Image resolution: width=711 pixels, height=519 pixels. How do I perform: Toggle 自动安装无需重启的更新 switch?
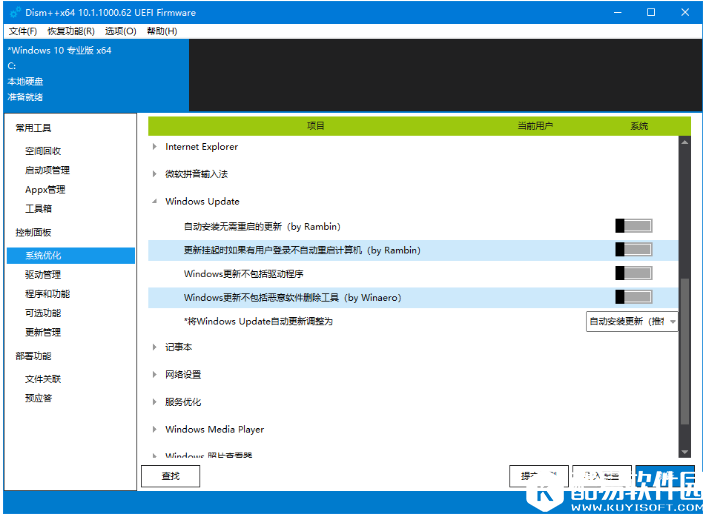[633, 226]
